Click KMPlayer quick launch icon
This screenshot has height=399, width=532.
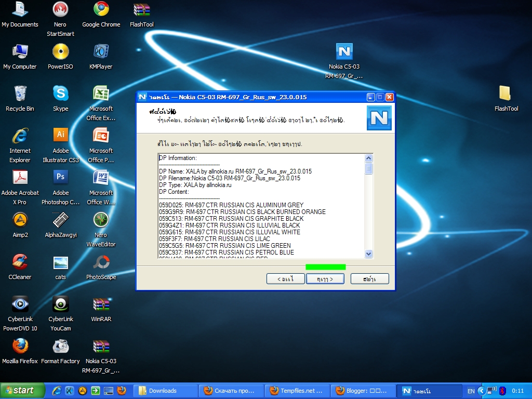coord(69,391)
